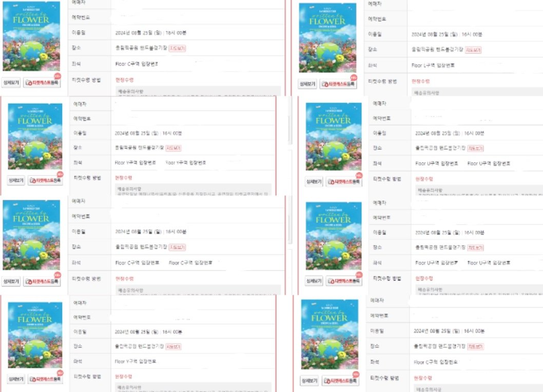Click 상세보기 in lower two-seat Floor U구역 card
The height and width of the screenshot is (392, 543).
pyautogui.click(x=314, y=281)
